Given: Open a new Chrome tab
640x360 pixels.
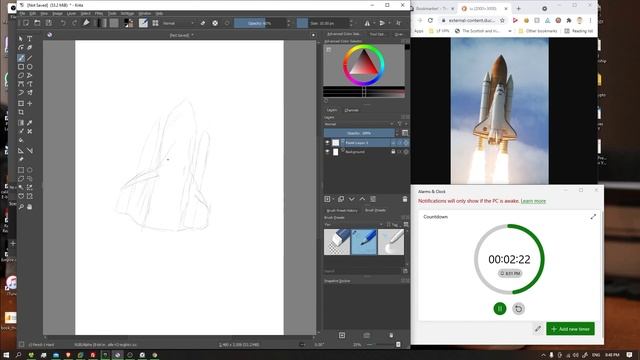Looking at the screenshot, I should click(518, 8).
